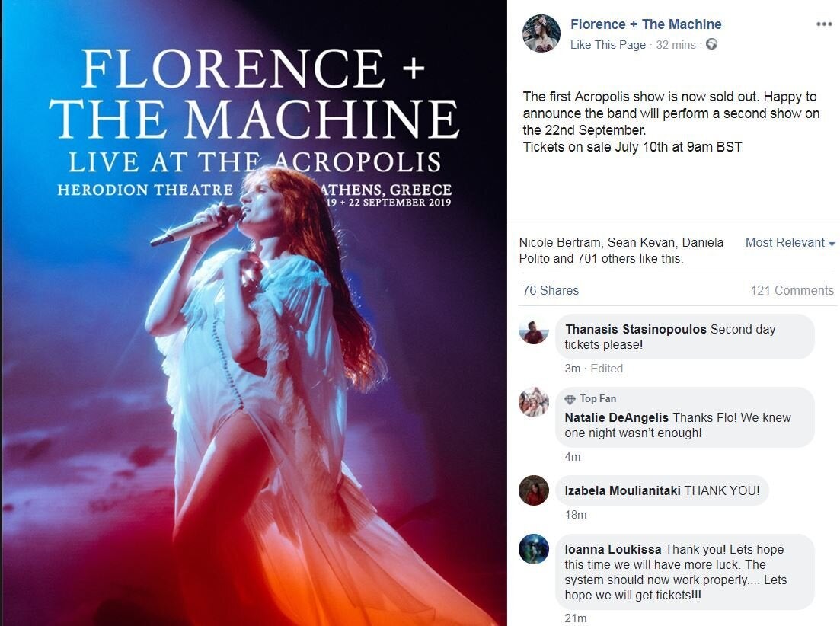Show edit history via Edited label
Viewport: 840px width, 626px height.
coord(606,369)
